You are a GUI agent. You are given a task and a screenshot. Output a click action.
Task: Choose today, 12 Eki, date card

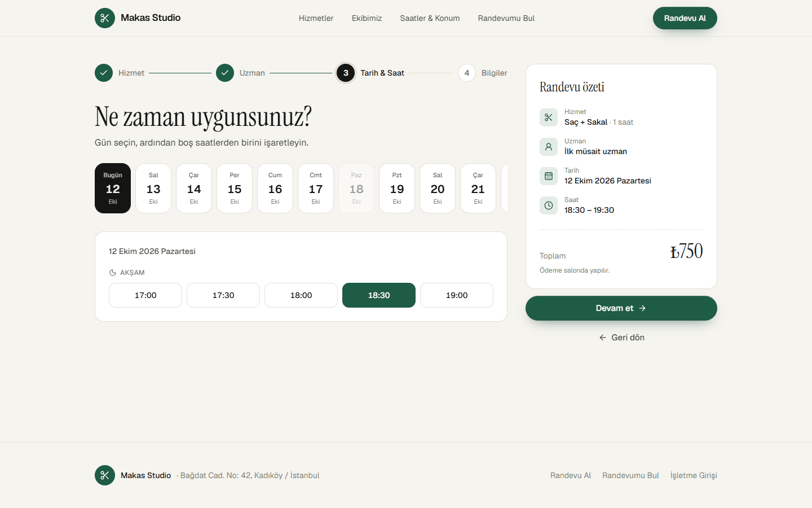[113, 188]
